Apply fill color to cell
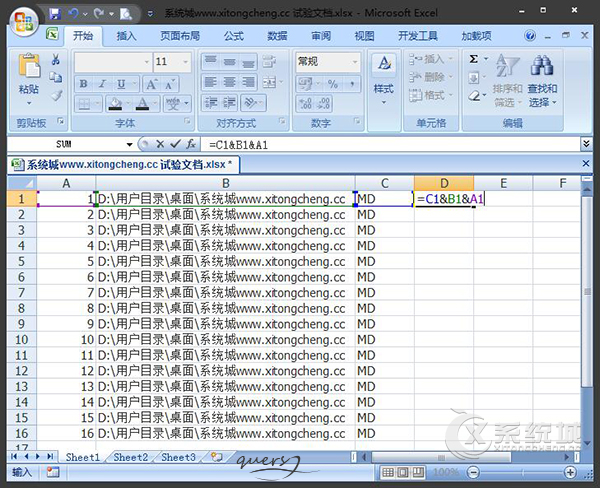The height and width of the screenshot is (488, 600). [x=115, y=103]
